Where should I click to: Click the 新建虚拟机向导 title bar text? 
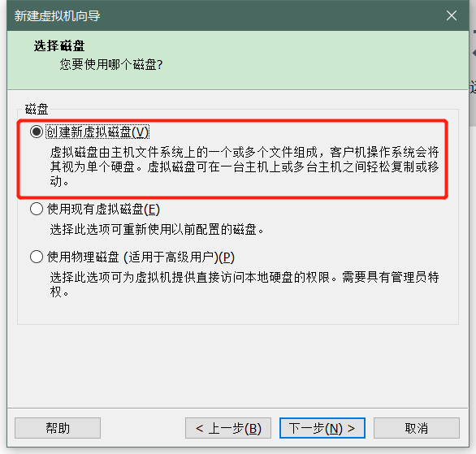tap(57, 15)
